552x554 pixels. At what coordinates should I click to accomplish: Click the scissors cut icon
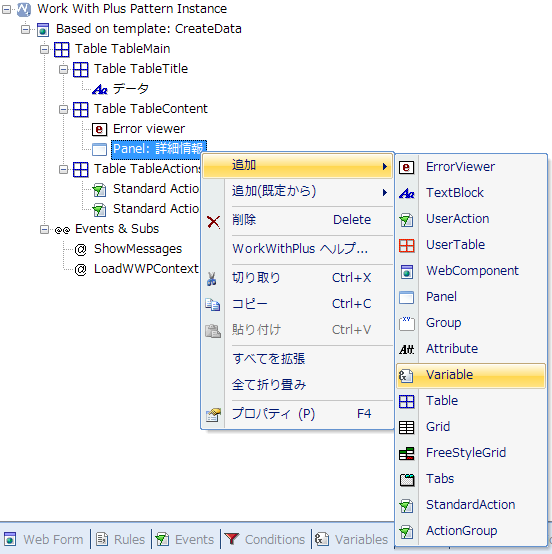tap(212, 279)
